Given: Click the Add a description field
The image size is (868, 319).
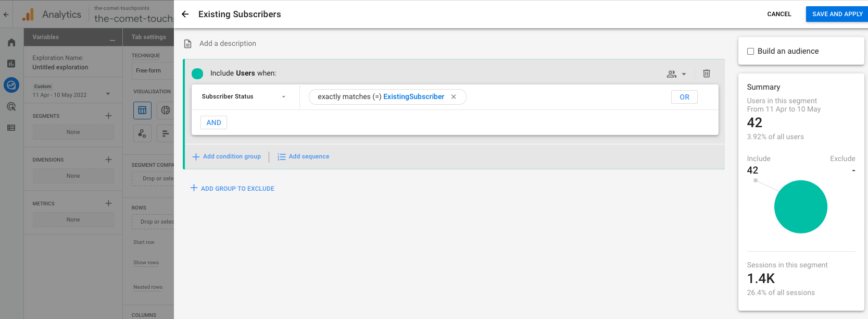Looking at the screenshot, I should [228, 44].
